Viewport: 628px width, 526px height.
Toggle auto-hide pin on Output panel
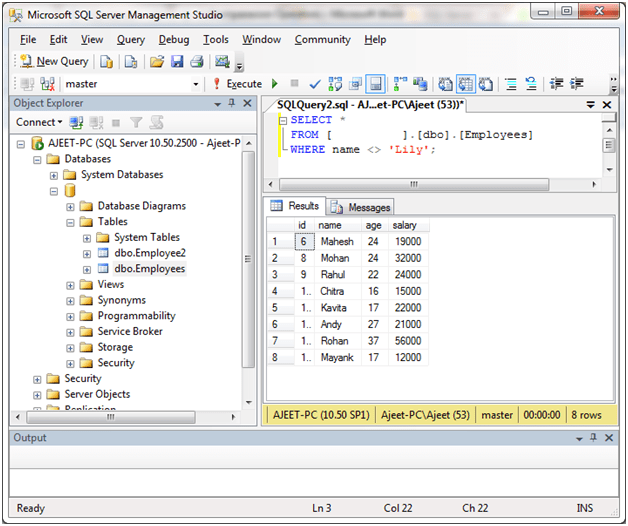pyautogui.click(x=593, y=439)
